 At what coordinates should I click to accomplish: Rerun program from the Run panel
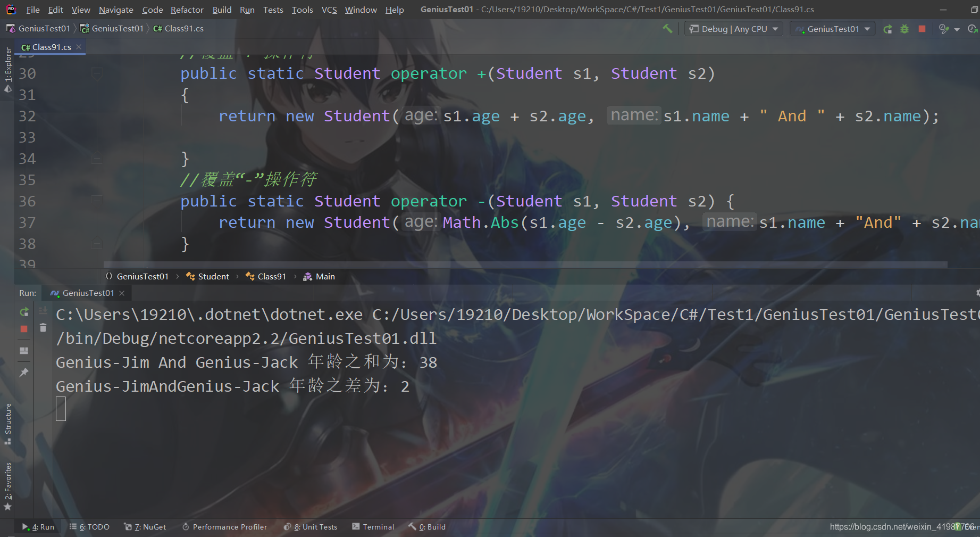point(24,312)
